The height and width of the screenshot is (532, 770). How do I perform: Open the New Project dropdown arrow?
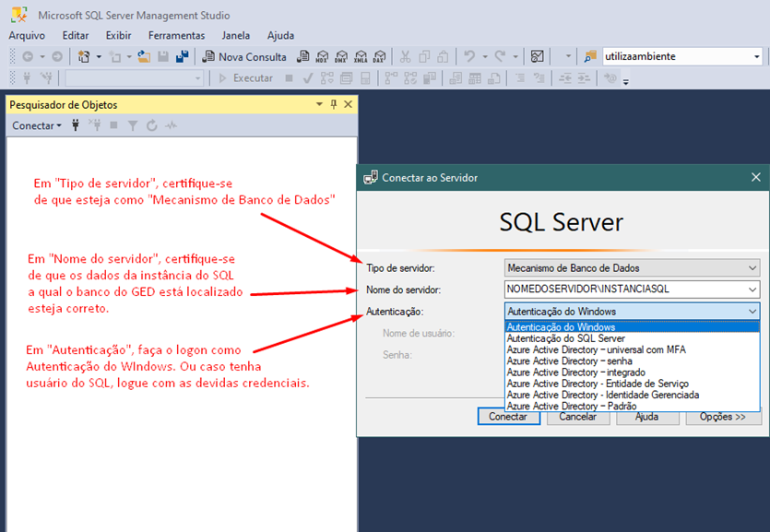click(x=99, y=57)
